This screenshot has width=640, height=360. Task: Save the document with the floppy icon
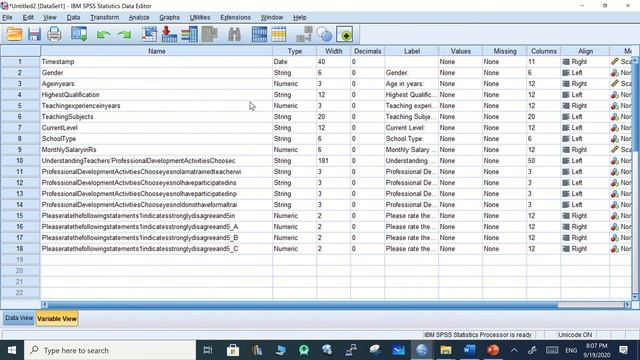point(34,34)
